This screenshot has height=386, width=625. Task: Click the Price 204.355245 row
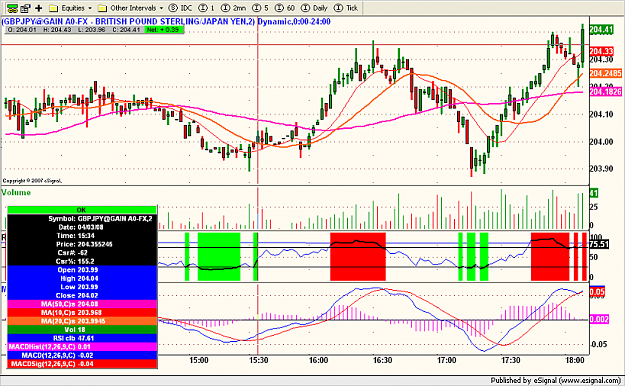[82, 244]
